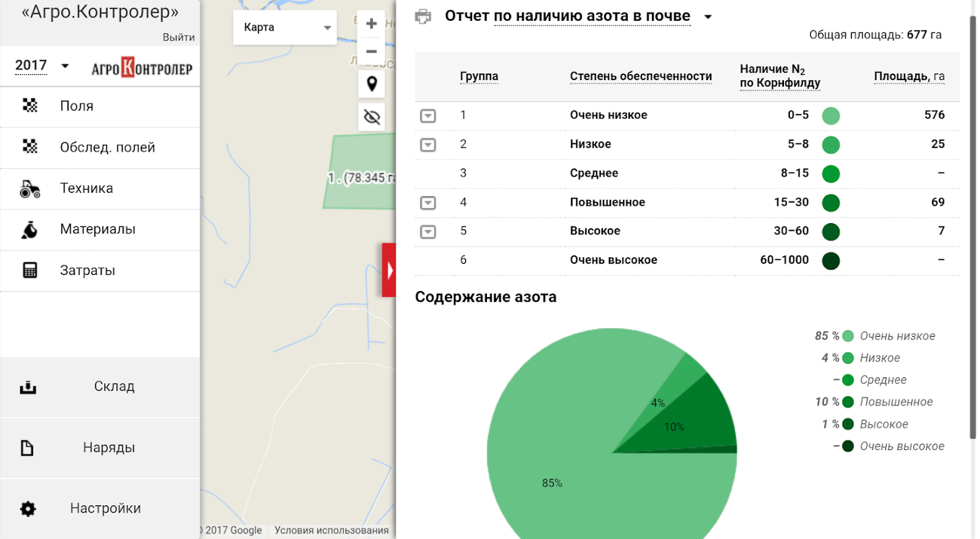980x539 pixels.
Task: Click the Очень высокое color dot in table
Action: [831, 261]
